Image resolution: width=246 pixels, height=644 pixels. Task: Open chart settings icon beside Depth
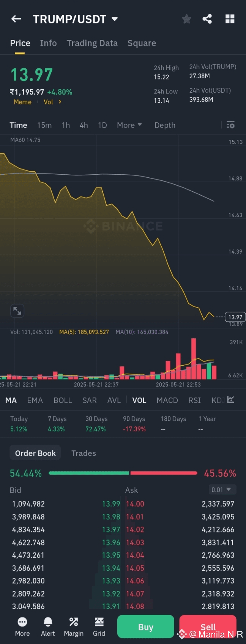(x=230, y=125)
